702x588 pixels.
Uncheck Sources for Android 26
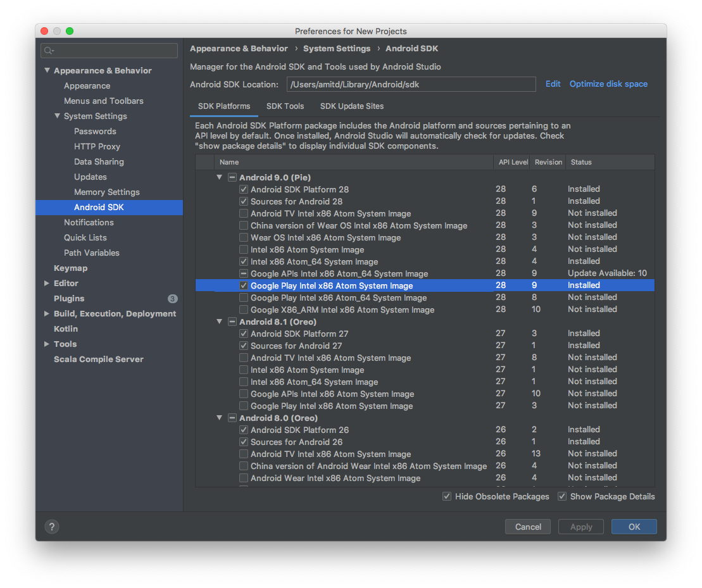[x=244, y=442]
